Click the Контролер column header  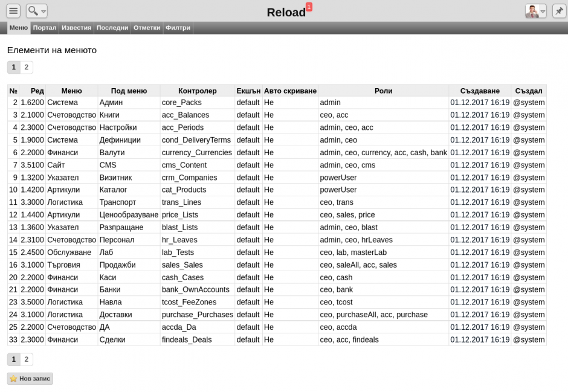pos(197,91)
